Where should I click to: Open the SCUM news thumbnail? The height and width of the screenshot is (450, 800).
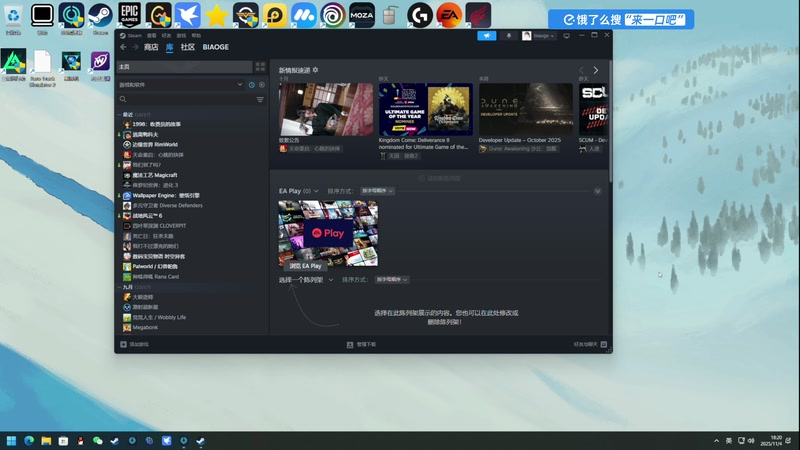(593, 109)
